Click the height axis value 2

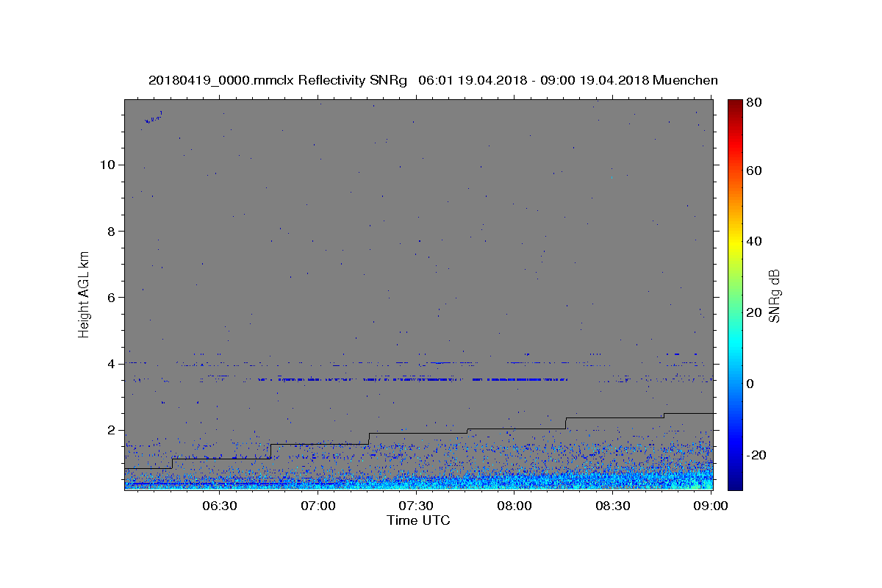[x=113, y=430]
